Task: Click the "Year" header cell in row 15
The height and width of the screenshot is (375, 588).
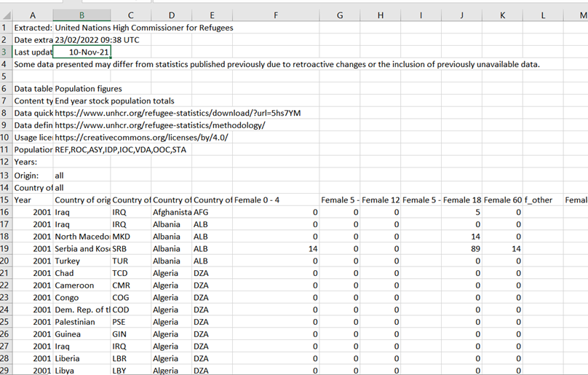Action: pyautogui.click(x=33, y=200)
